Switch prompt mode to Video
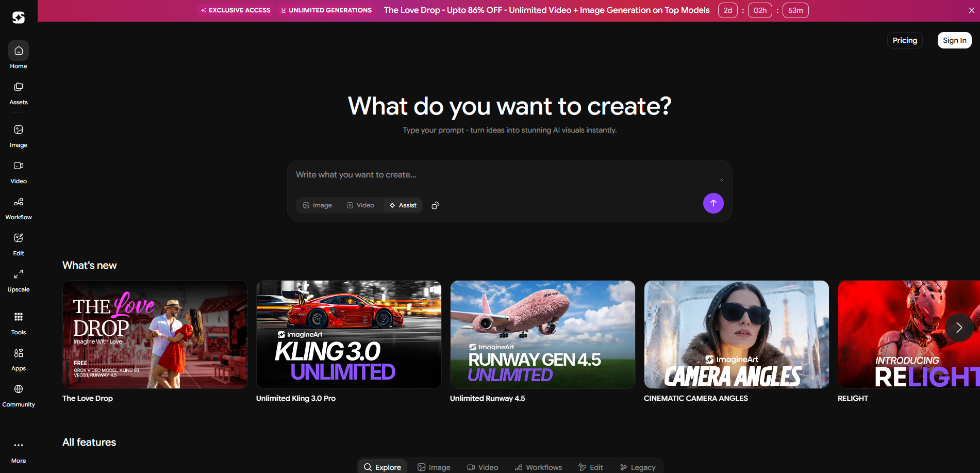Screen dimensions: 980x473 click(x=360, y=205)
